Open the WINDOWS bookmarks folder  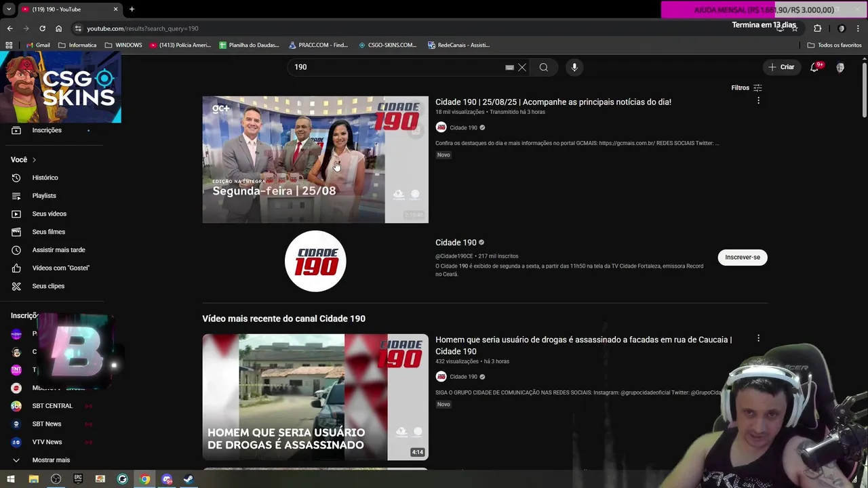[123, 45]
